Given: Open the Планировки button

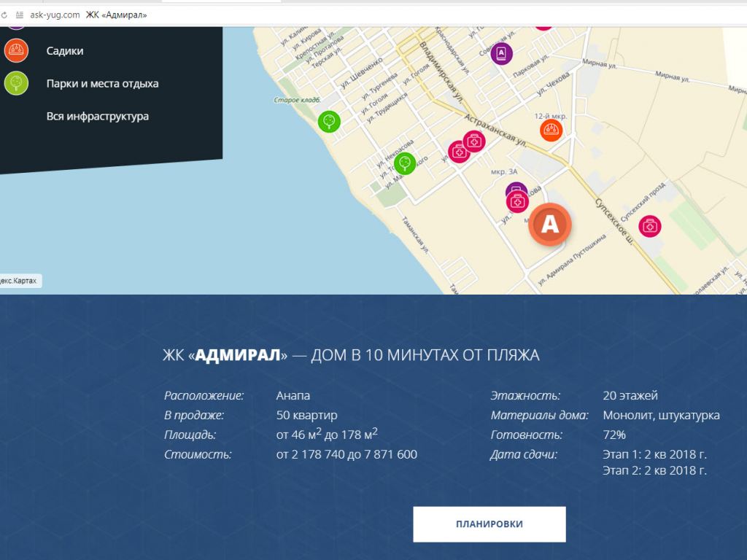Looking at the screenshot, I should (489, 524).
